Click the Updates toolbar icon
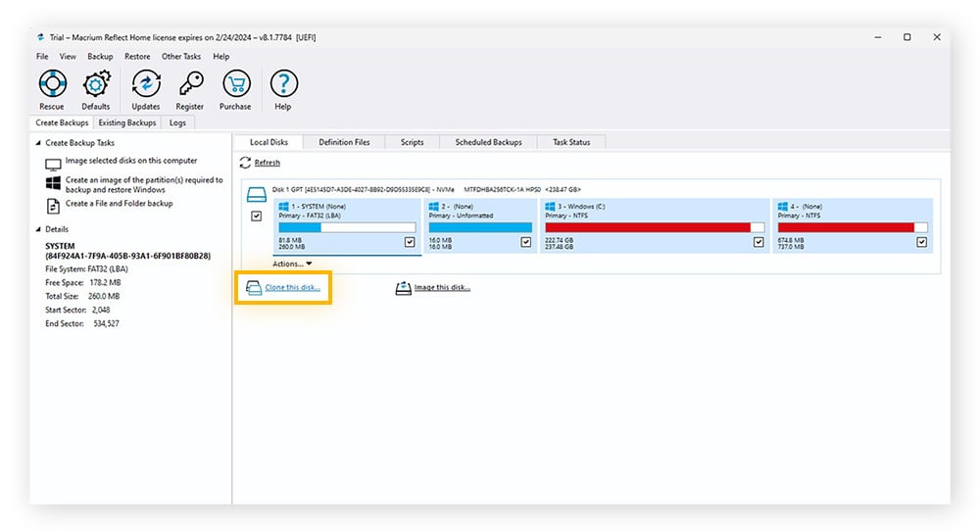Image resolution: width=980 pixels, height=531 pixels. click(x=146, y=84)
